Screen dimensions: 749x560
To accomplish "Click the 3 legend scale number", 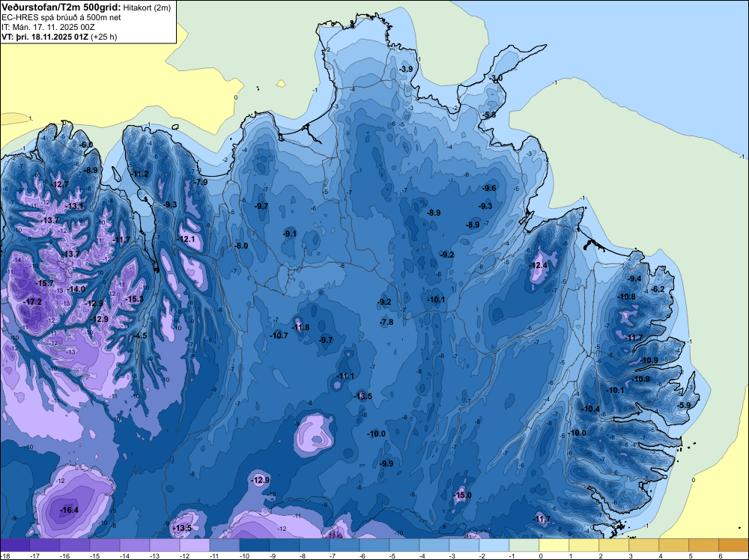I will [631, 556].
